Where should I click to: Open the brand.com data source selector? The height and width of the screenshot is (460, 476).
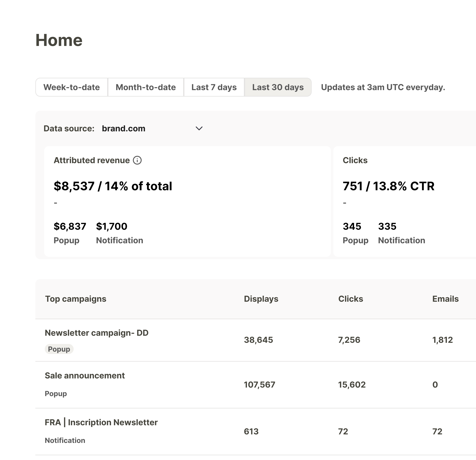click(x=123, y=128)
